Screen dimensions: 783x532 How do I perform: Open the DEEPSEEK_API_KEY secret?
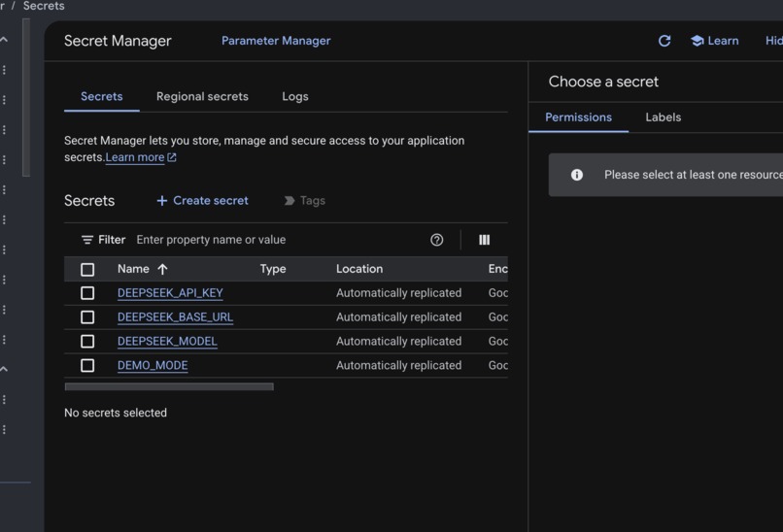170,293
